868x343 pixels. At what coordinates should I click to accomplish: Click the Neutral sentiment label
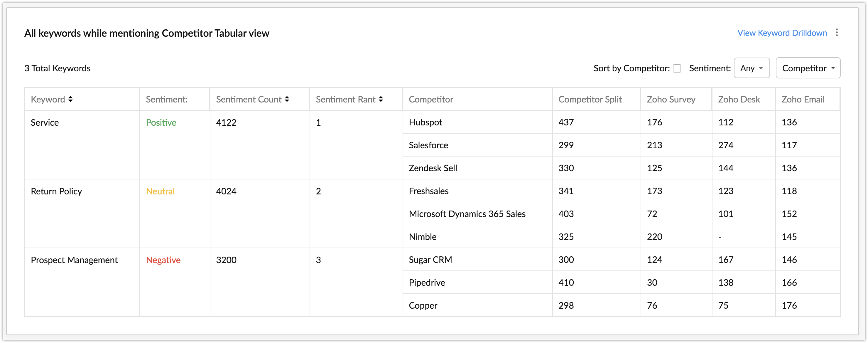click(x=161, y=191)
